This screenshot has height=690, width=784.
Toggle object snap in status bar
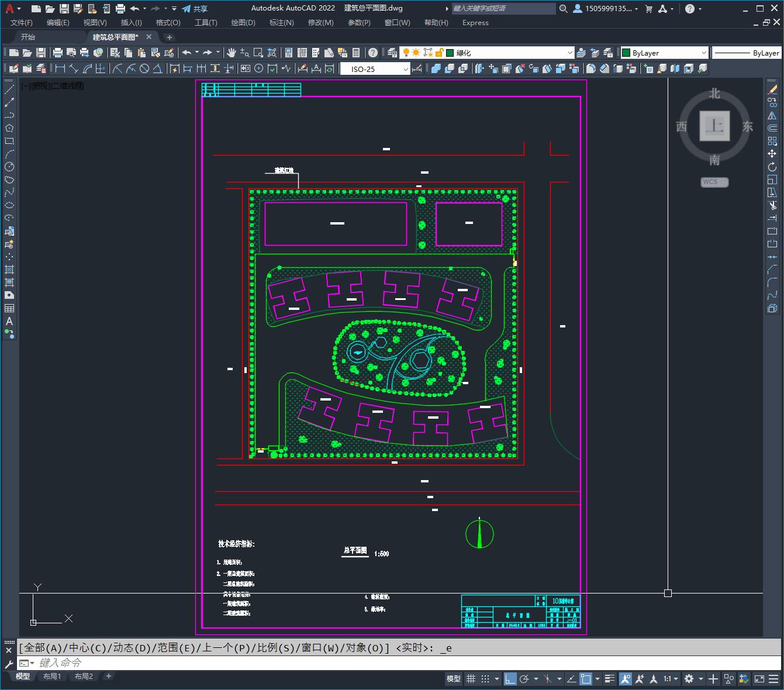[586, 679]
